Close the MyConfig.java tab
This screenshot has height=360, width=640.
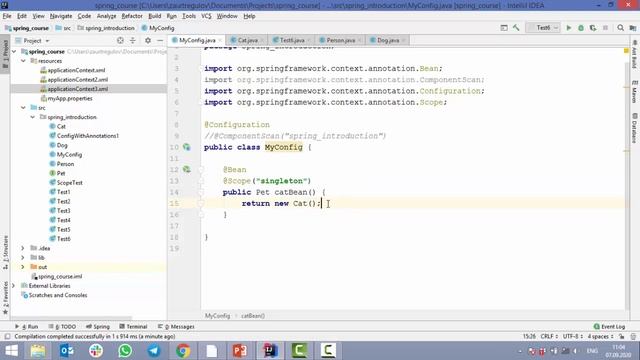220,40
